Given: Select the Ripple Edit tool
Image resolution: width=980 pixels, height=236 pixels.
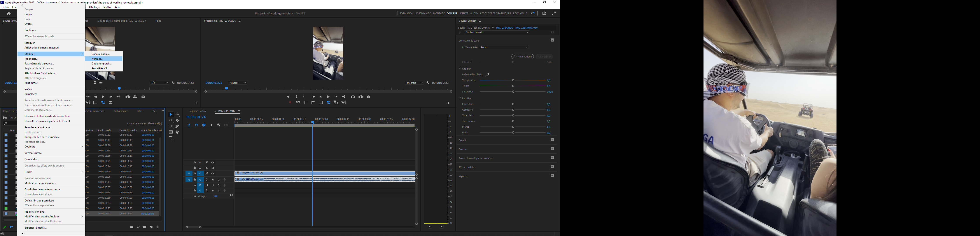Looking at the screenshot, I should (x=171, y=120).
